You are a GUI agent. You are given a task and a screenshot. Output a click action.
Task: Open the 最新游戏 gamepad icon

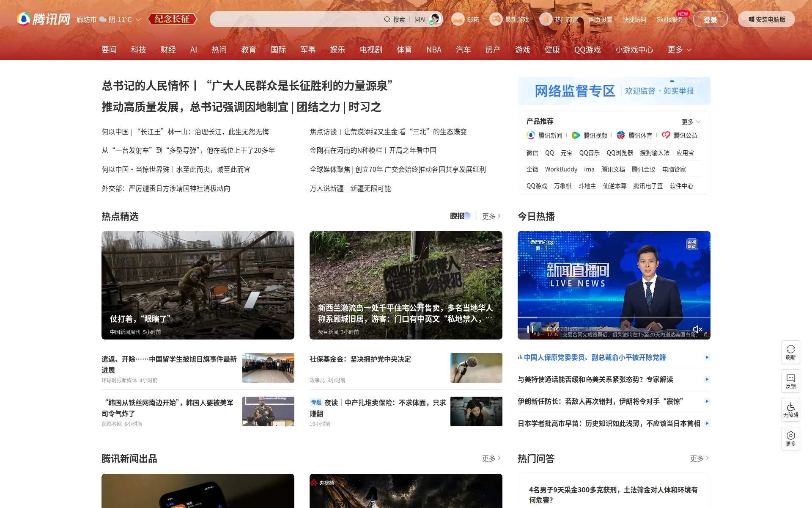click(x=496, y=19)
